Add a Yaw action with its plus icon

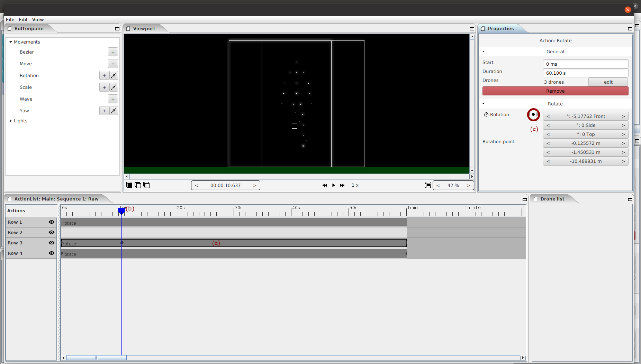pyautogui.click(x=104, y=111)
